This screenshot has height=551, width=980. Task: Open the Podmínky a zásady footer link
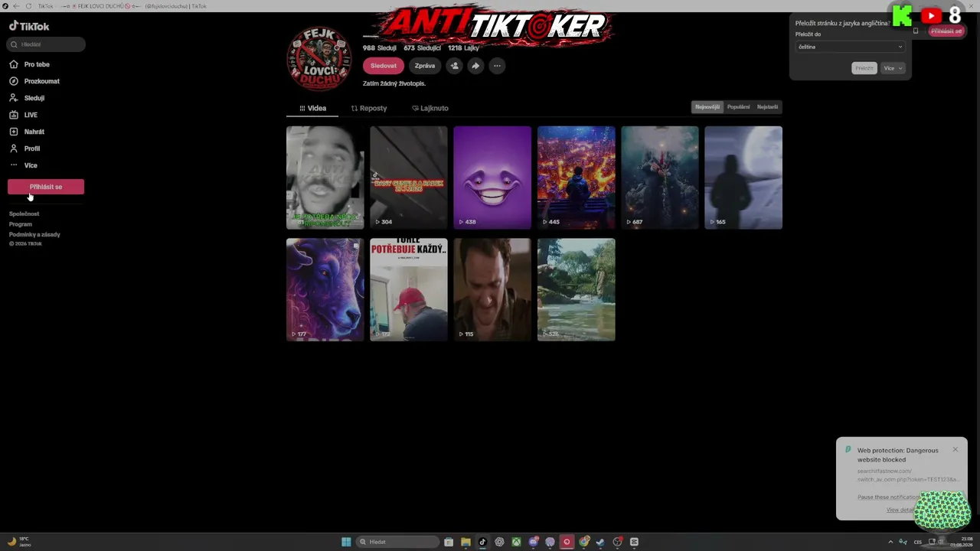[x=34, y=234]
